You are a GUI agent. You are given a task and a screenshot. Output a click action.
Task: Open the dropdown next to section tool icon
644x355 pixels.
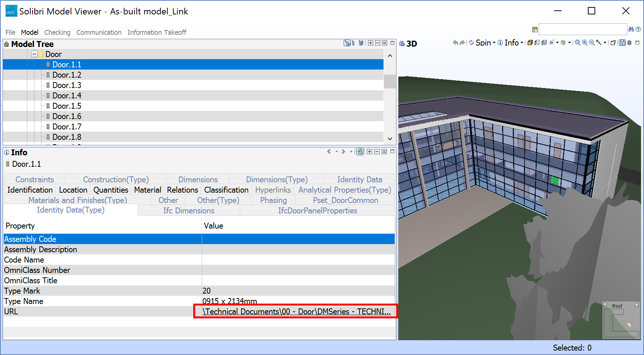[557, 43]
